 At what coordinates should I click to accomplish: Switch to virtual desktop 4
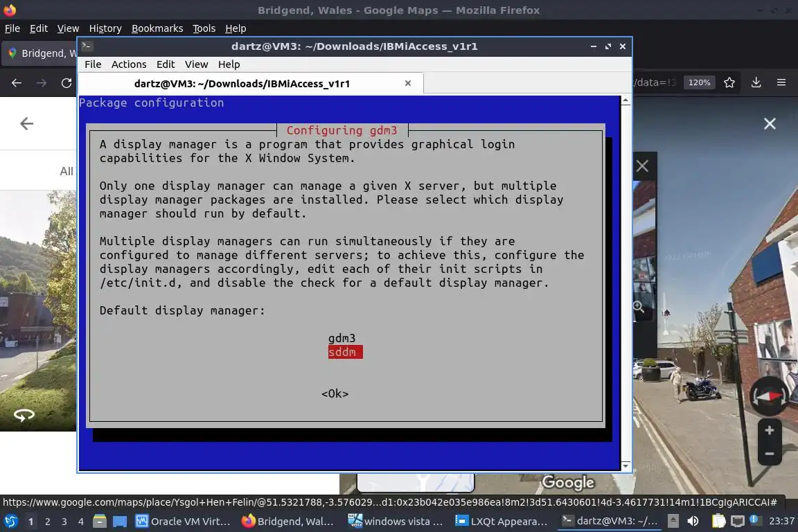coord(81,522)
